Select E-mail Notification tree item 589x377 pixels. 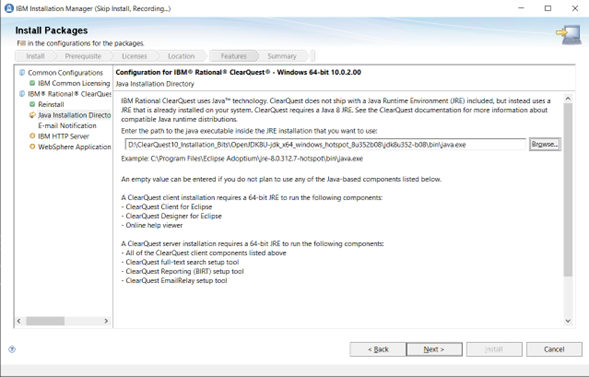pos(67,125)
